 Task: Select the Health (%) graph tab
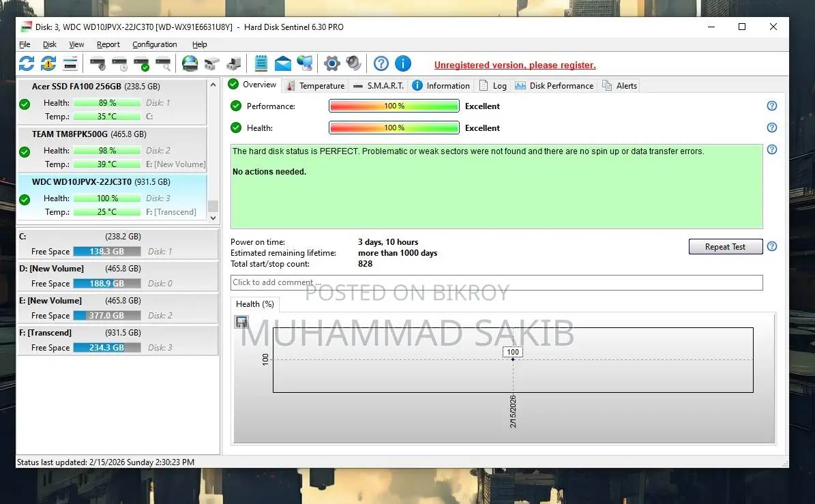(x=254, y=304)
